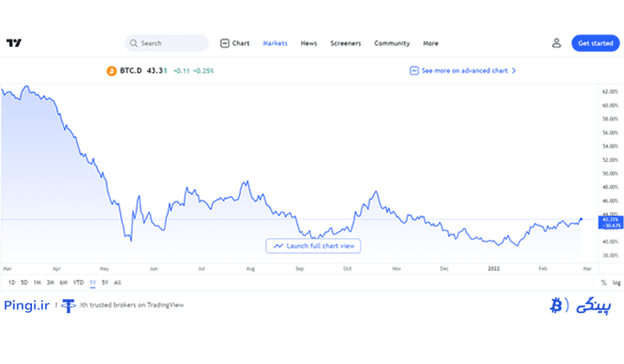The height and width of the screenshot is (364, 624).
Task: Click the TradingView logo
Action: point(14,43)
